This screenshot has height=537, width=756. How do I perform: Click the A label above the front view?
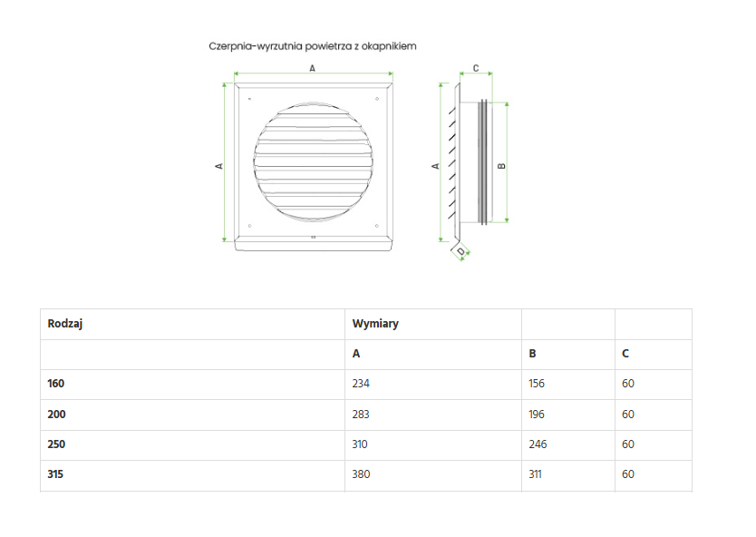313,68
